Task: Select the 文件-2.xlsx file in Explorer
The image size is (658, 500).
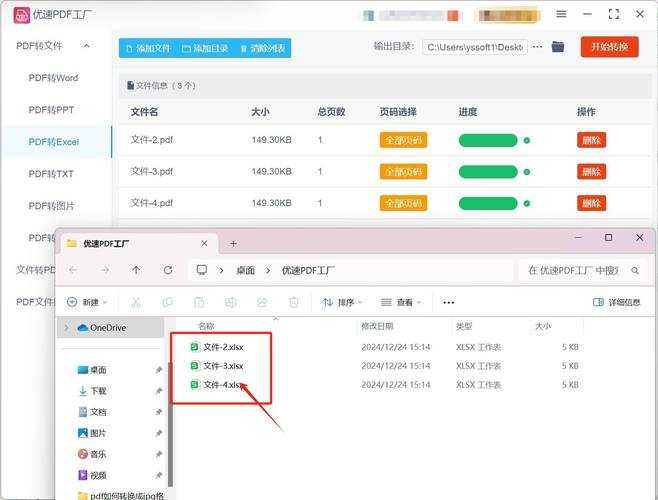Action: (x=222, y=347)
